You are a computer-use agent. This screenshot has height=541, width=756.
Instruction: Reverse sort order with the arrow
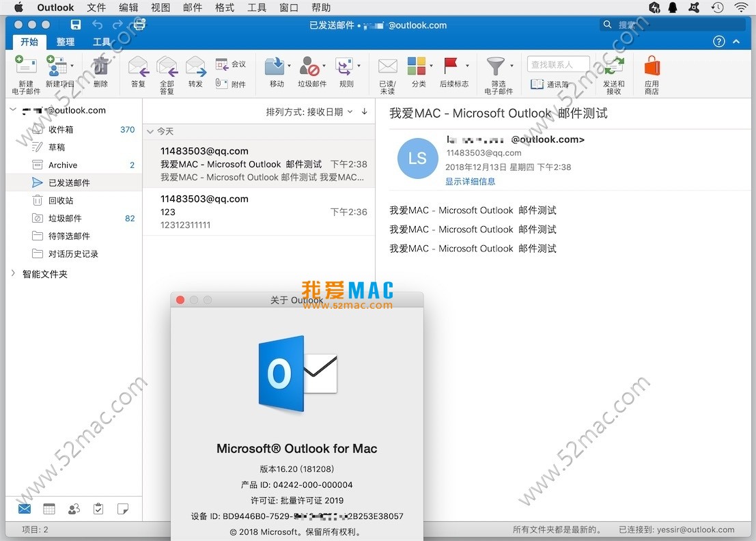pyautogui.click(x=365, y=111)
